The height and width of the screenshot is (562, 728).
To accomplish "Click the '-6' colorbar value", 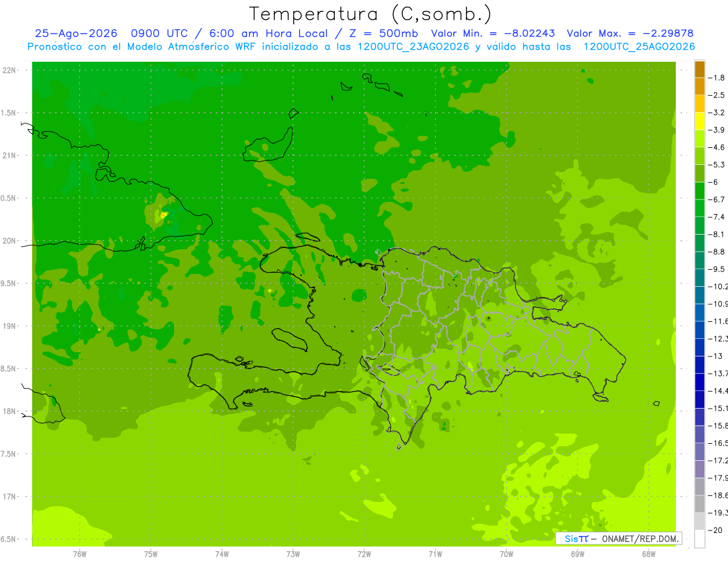I will pos(713,182).
